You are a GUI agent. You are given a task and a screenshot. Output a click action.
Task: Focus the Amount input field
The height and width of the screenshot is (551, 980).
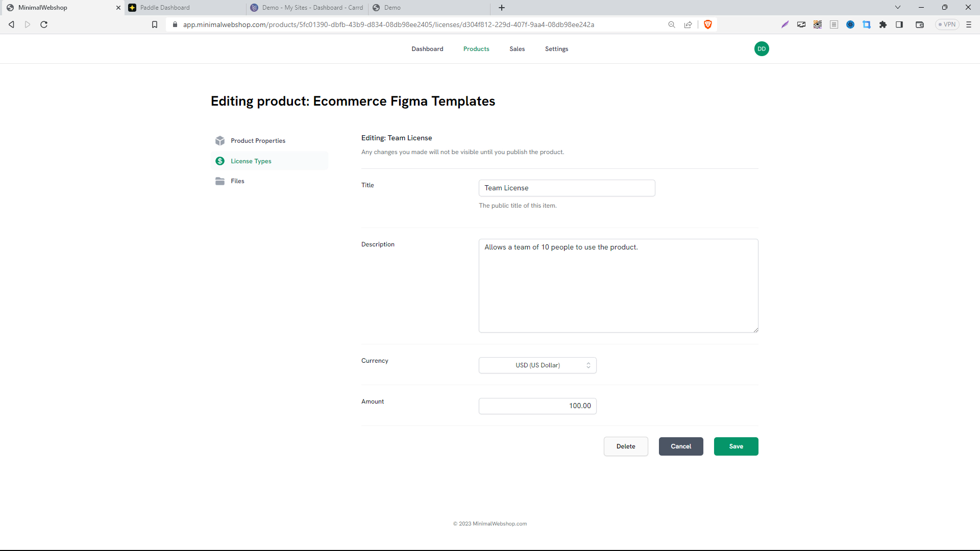(537, 406)
